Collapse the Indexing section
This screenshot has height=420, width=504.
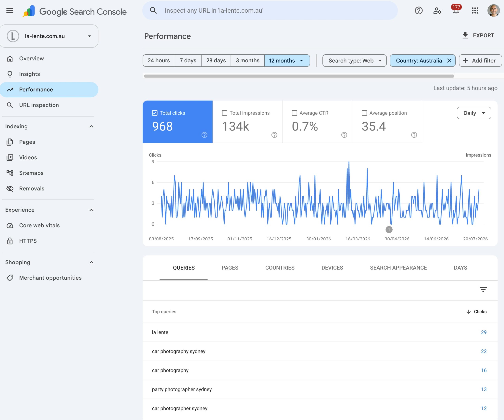[x=91, y=126]
